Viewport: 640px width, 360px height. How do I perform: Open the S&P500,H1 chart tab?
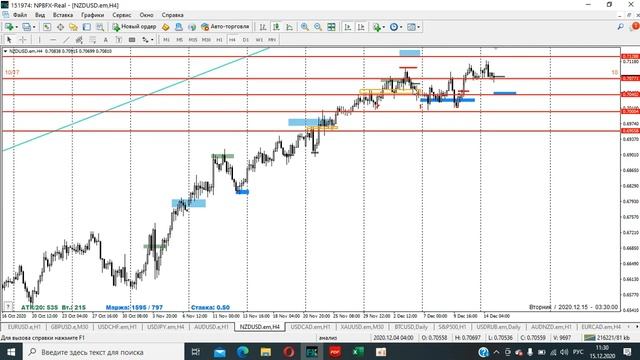(x=452, y=327)
